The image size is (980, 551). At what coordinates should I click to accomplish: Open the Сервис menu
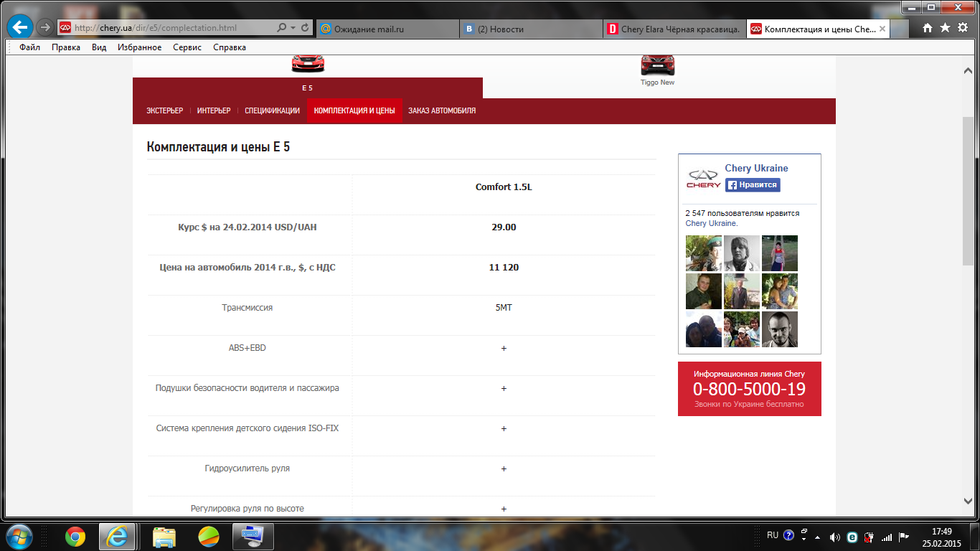point(187,47)
